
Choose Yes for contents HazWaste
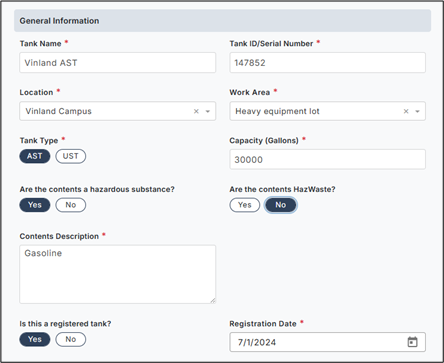coord(245,205)
